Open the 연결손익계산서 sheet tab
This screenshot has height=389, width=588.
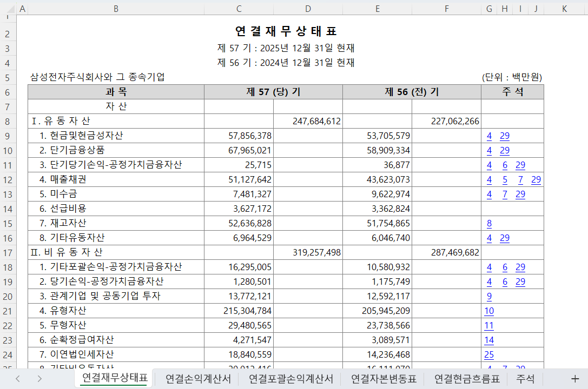198,379
